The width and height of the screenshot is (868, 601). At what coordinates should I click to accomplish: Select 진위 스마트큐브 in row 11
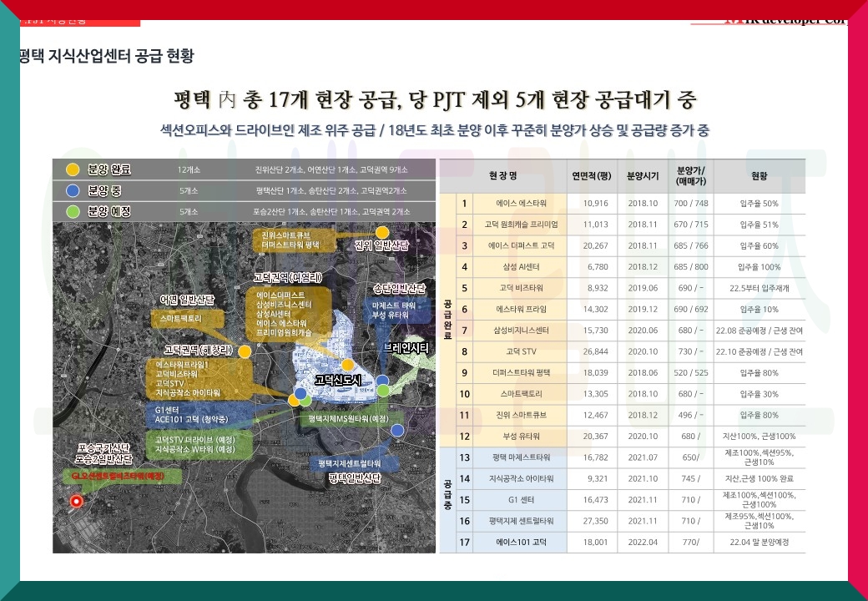521,415
